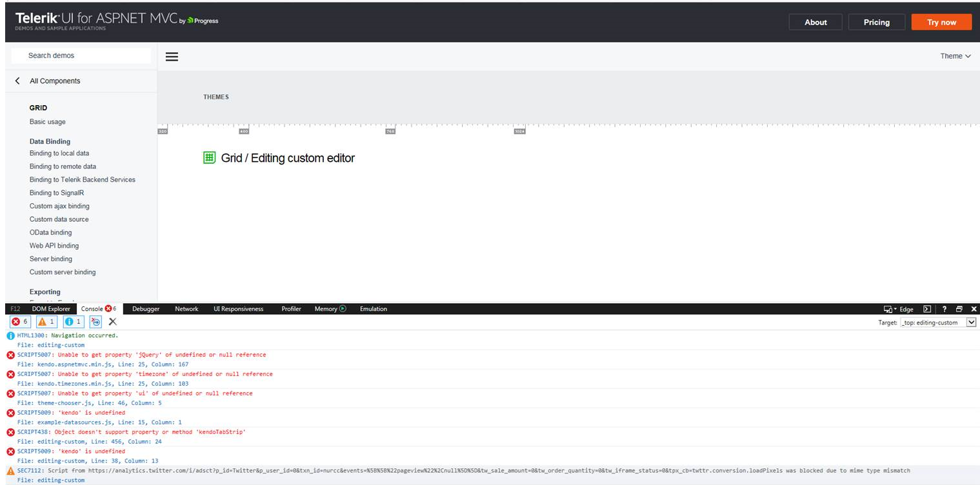The image size is (980, 485).
Task: Open the Network tab
Action: coord(186,309)
